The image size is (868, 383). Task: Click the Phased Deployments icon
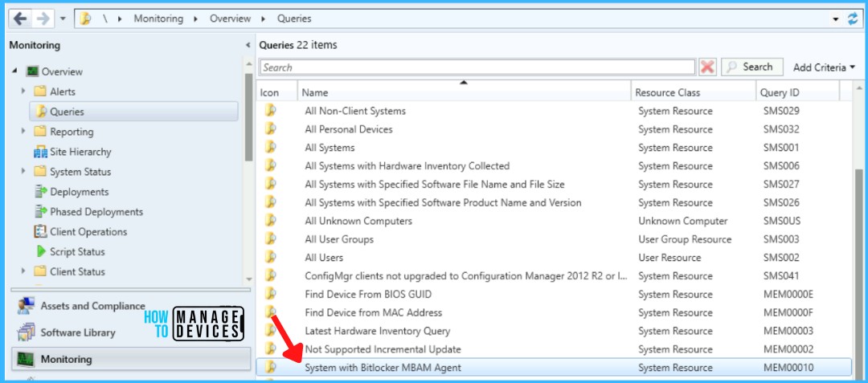(x=40, y=212)
